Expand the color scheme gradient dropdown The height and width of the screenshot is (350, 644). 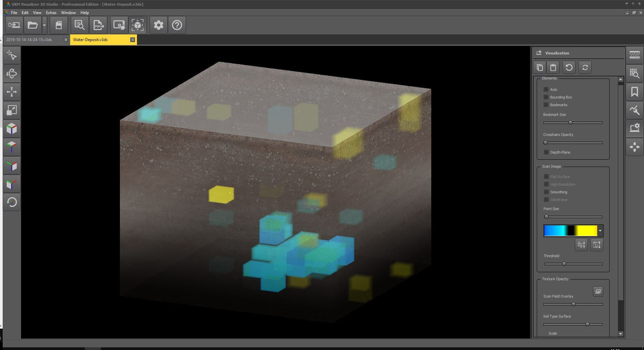tap(600, 231)
